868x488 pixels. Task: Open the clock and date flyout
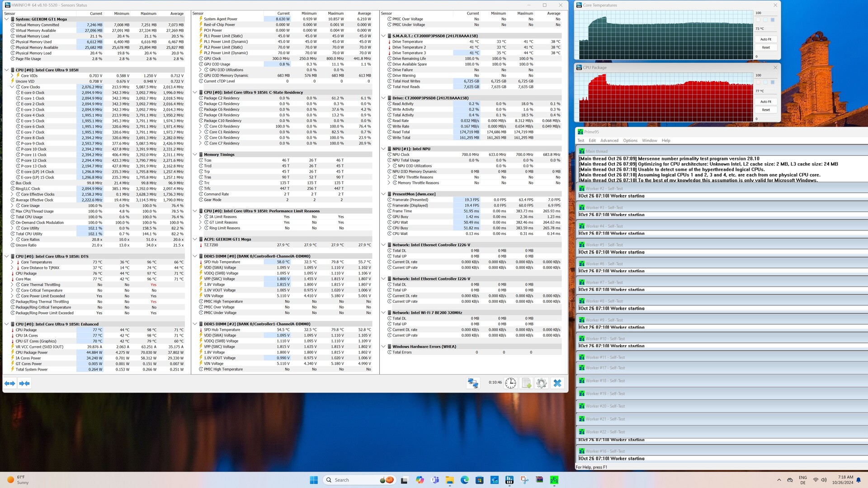(843, 480)
